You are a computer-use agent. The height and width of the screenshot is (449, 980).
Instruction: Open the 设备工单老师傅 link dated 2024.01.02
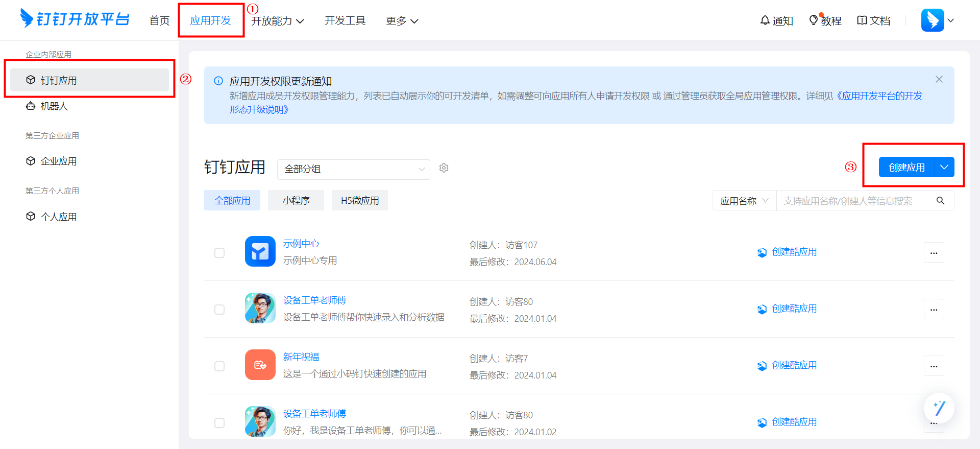pos(314,414)
